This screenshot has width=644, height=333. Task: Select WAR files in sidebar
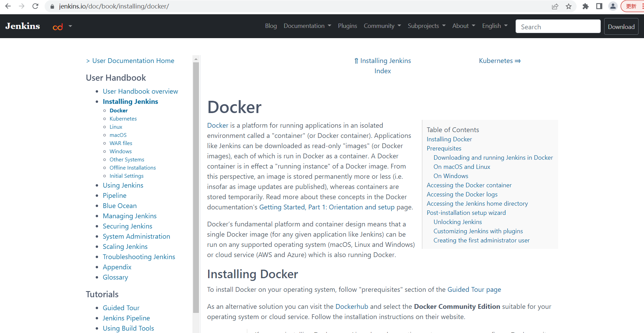(x=121, y=143)
